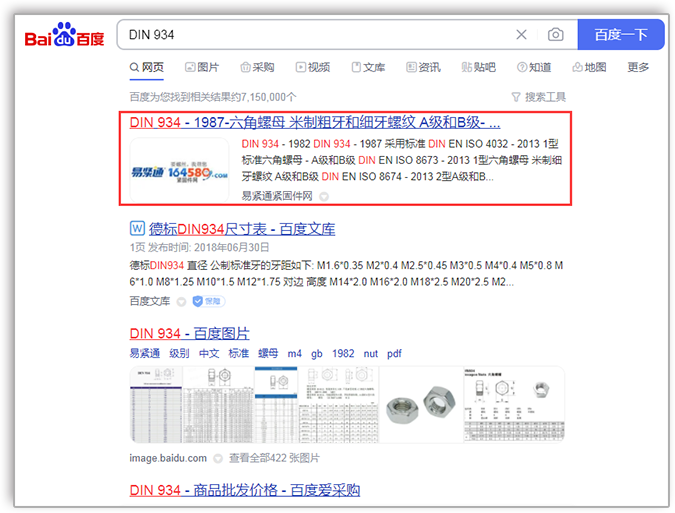
Task: Click the Baidu logo
Action: [x=64, y=36]
